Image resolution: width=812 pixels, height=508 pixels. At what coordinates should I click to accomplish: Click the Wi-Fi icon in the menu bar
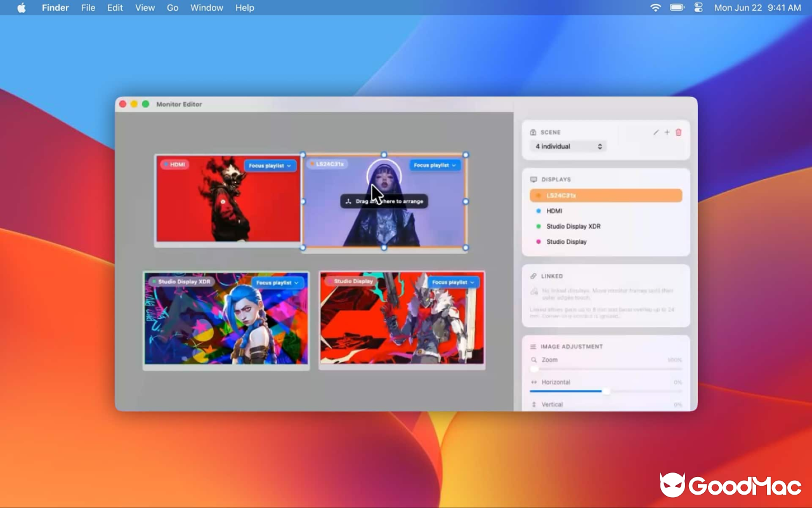click(x=655, y=8)
